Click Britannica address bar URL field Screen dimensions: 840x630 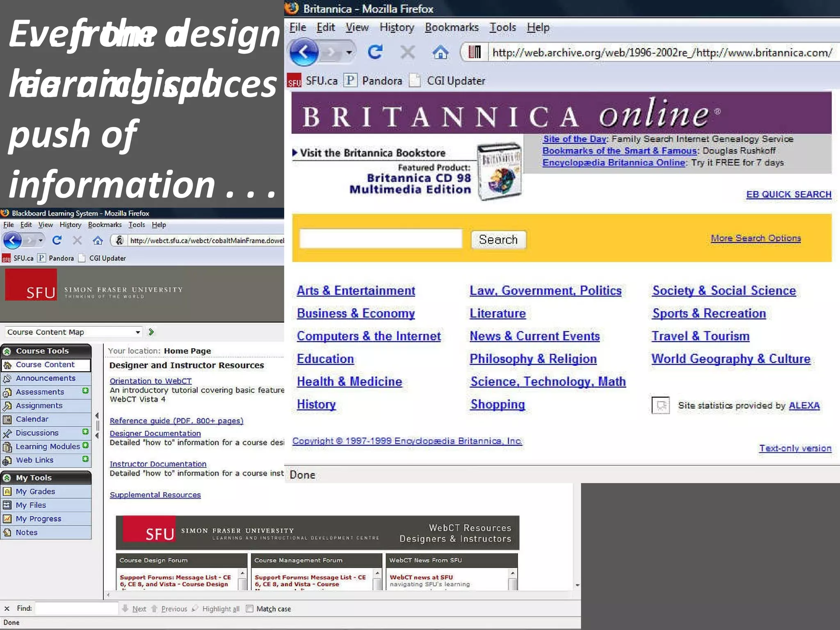click(662, 52)
